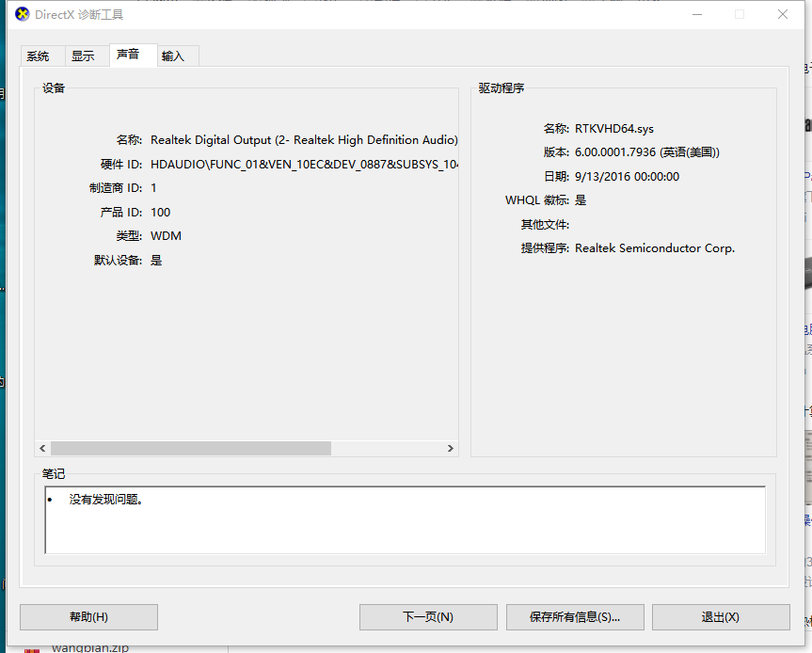Go to next page with 下一页(N)
812x653 pixels.
pos(428,617)
